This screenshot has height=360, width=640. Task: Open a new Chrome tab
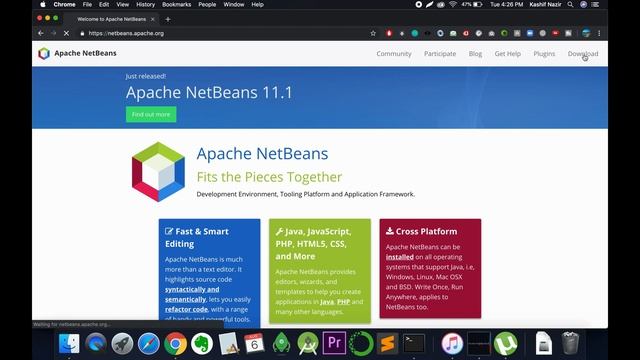168,19
